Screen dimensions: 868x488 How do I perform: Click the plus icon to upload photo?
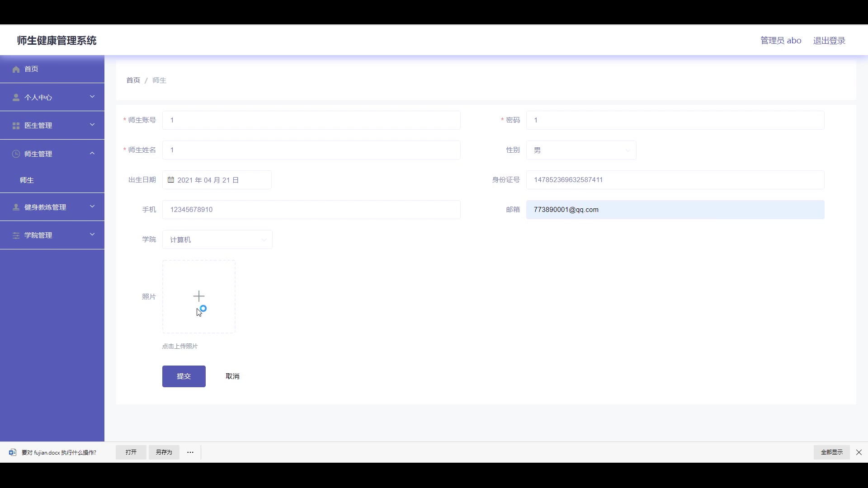pyautogui.click(x=199, y=296)
